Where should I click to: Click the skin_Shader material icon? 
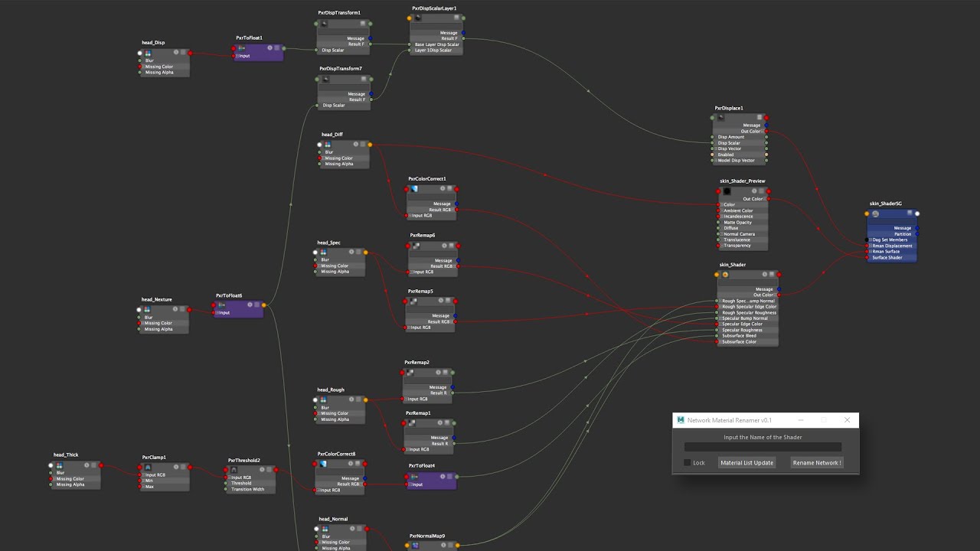click(725, 274)
